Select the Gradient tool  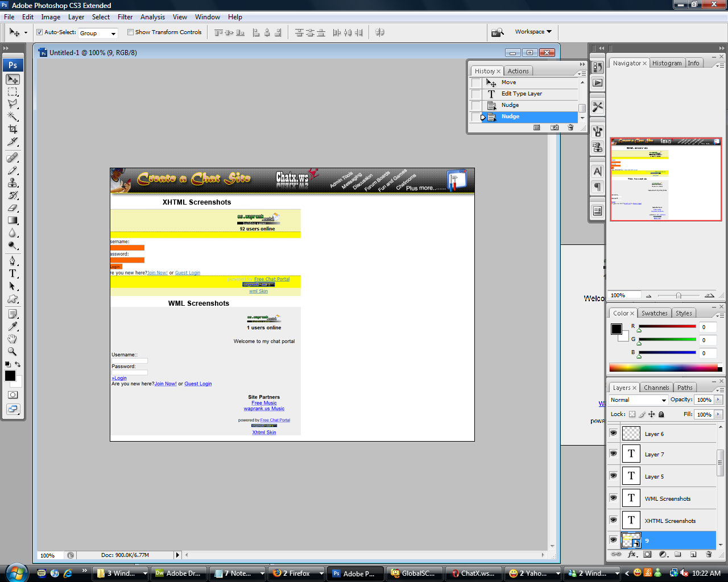pyautogui.click(x=13, y=221)
